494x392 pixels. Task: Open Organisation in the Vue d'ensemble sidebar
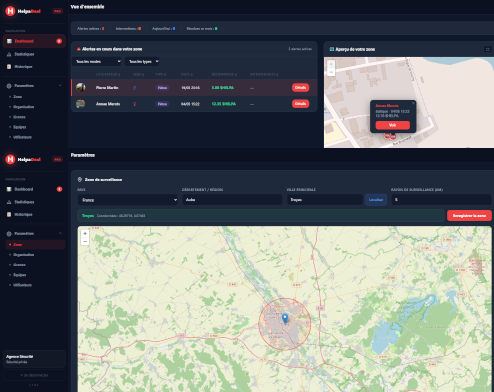click(x=23, y=107)
